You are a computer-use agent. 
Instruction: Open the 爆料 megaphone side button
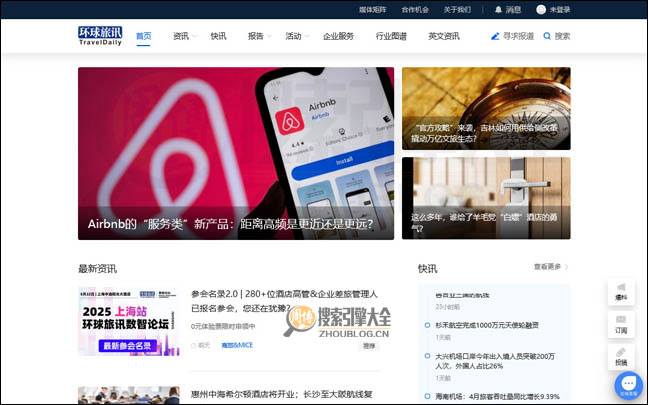(621, 292)
